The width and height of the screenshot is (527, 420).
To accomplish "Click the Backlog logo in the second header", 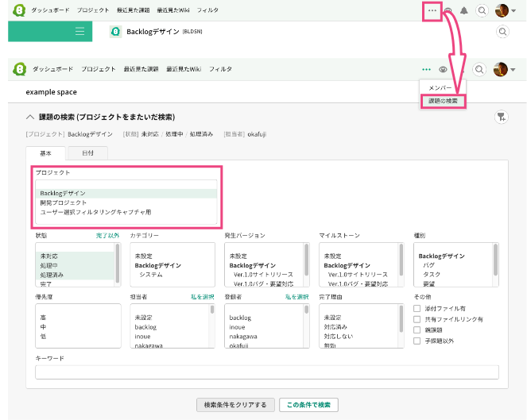I will pos(20,69).
